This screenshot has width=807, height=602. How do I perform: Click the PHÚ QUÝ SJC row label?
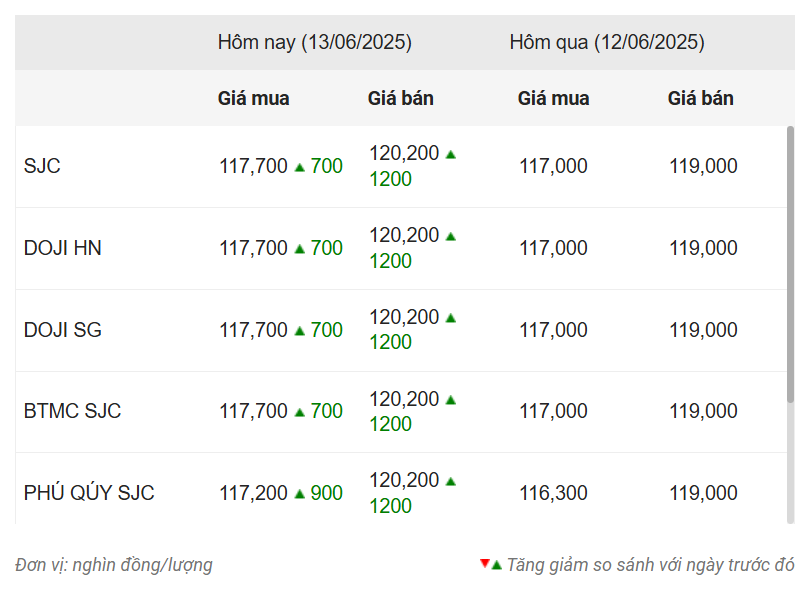coord(89,493)
